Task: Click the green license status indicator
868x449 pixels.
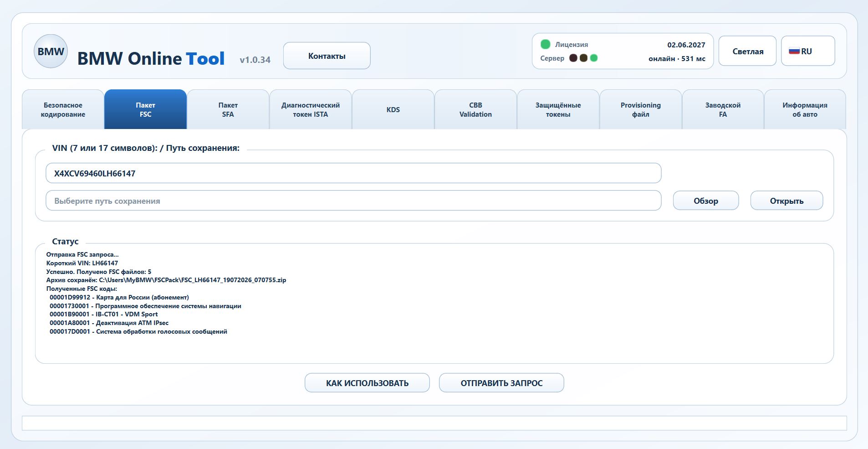Action: tap(545, 44)
